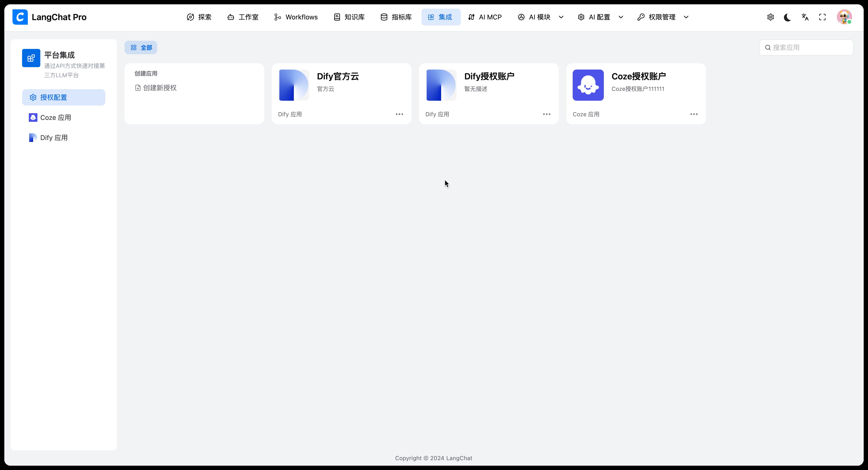Viewport: 868px width, 470px height.
Task: Open Dify 应用 in the sidebar
Action: (64, 138)
